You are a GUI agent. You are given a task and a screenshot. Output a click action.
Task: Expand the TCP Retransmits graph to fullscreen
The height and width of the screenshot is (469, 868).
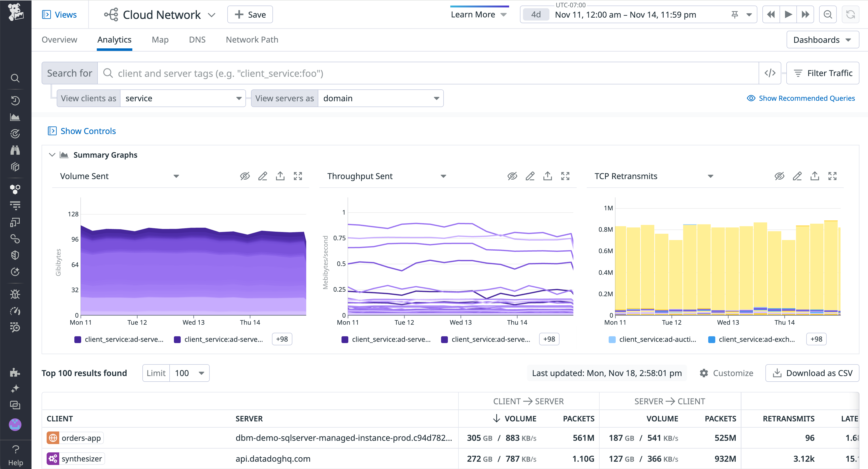point(832,176)
